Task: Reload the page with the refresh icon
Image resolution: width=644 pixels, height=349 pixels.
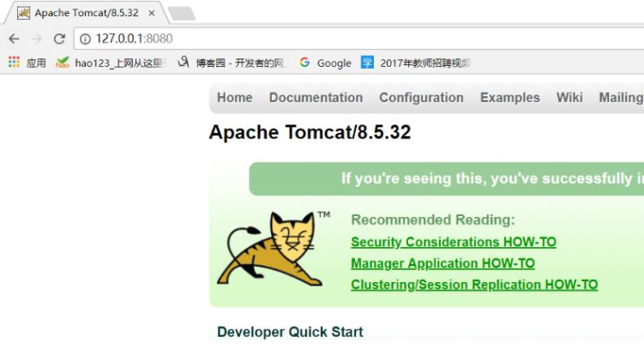Action: [x=59, y=39]
